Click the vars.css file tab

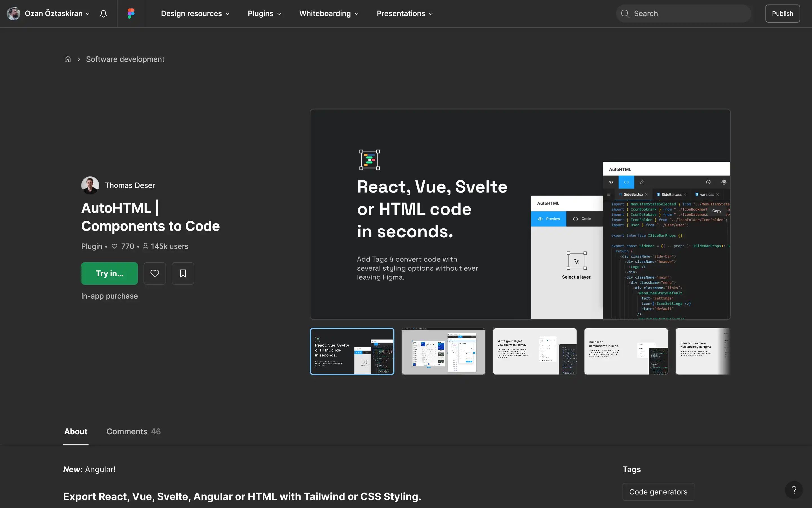tap(707, 194)
